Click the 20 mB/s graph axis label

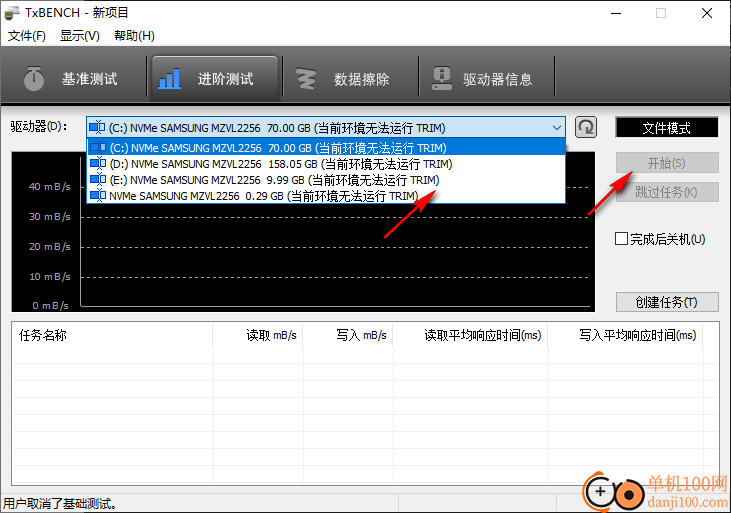tap(50, 246)
